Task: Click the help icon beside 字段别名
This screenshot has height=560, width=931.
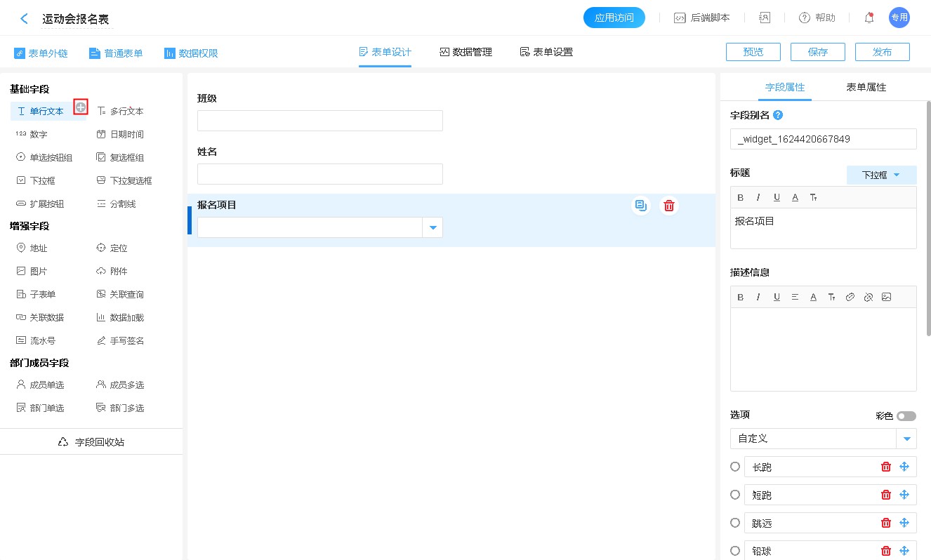Action: (x=778, y=116)
